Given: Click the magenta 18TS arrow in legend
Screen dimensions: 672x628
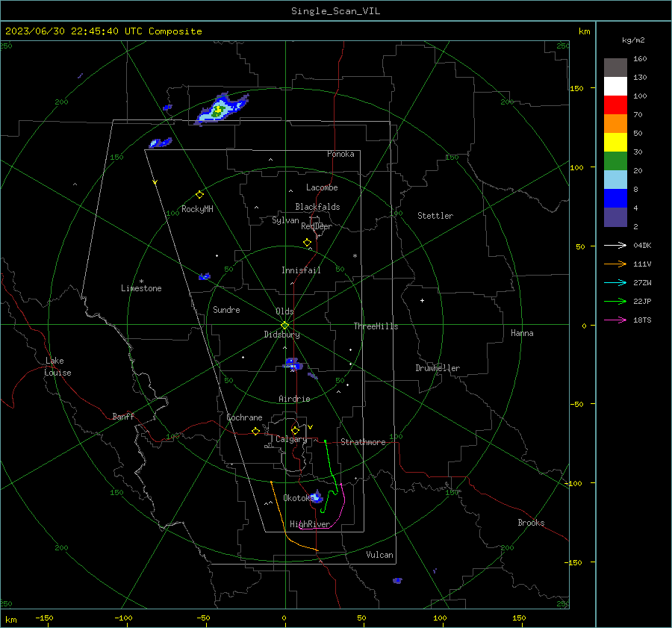Looking at the screenshot, I should tap(615, 320).
